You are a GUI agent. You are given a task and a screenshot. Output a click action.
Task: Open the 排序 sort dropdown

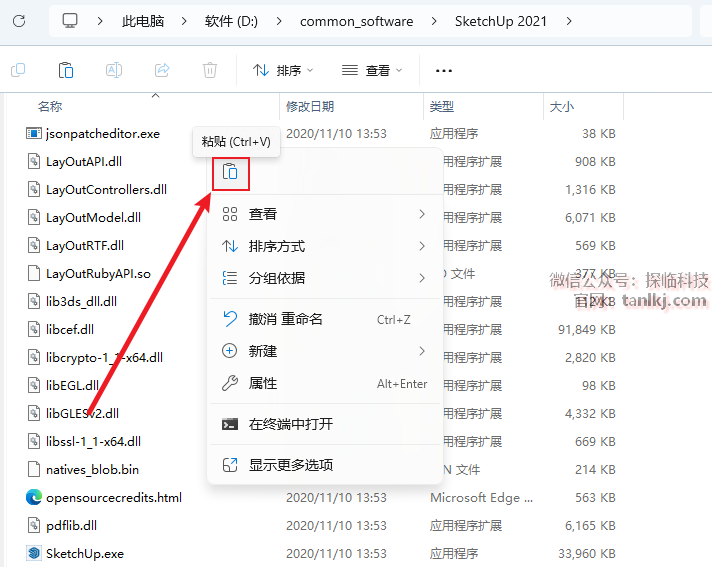[283, 70]
